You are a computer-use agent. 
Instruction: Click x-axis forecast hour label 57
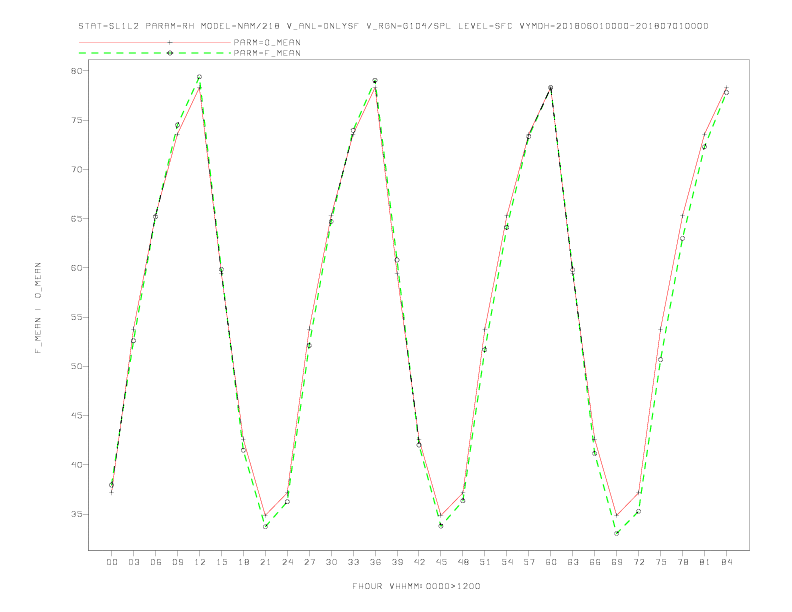pos(529,562)
